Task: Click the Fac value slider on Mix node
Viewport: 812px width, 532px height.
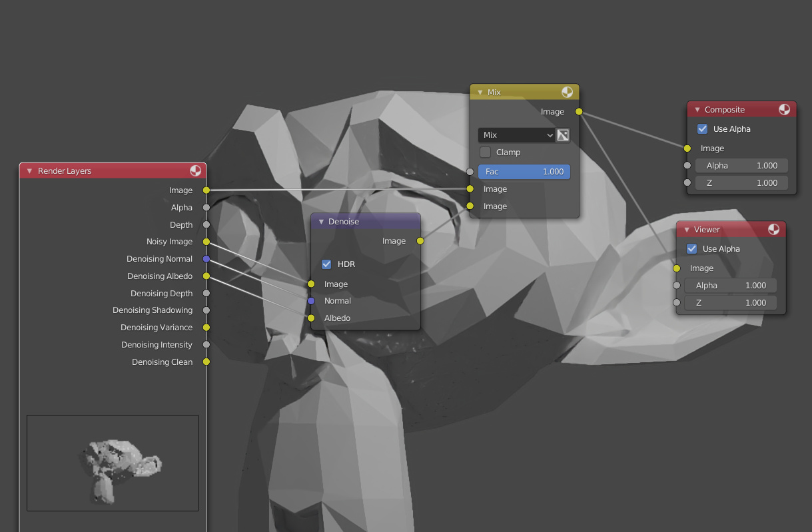Action: (524, 171)
